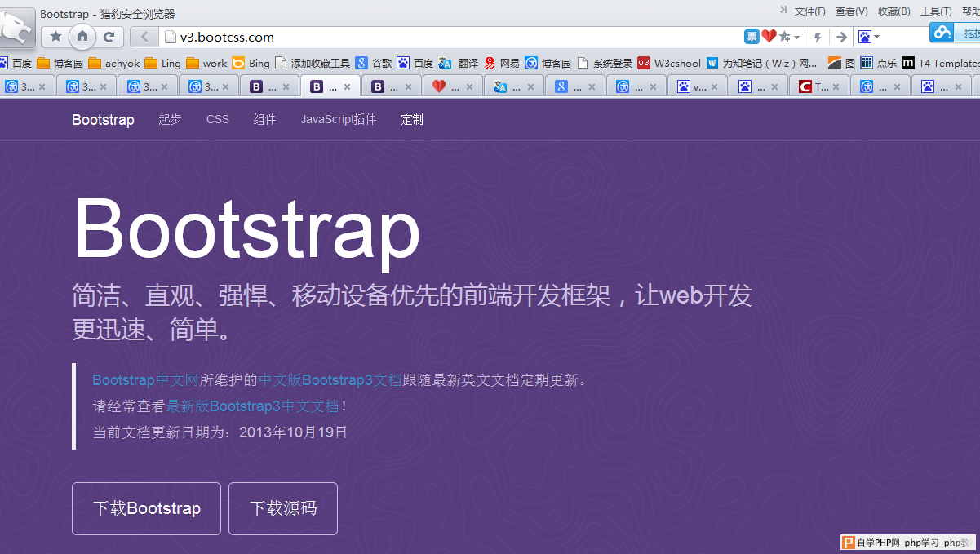Open the 点乐 bookmark
The image size is (980, 554).
coord(878,63)
